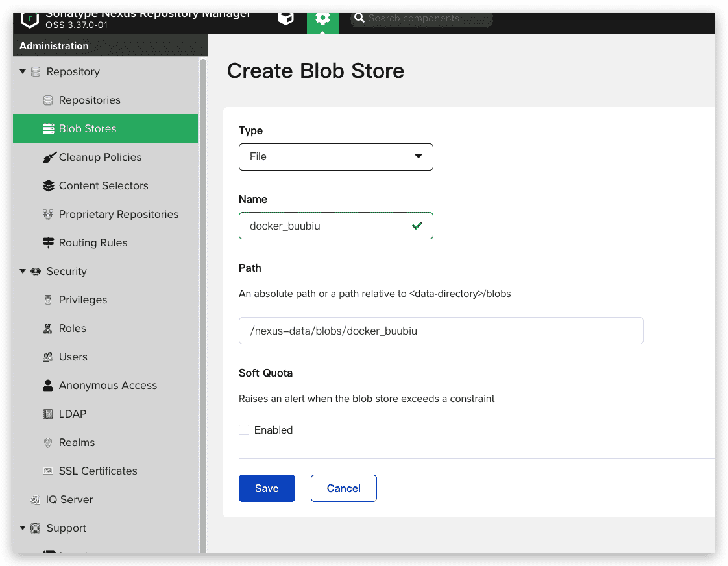Click the Sonatype Nexus logo icon
Screen dimensions: 728x566
pyautogui.click(x=30, y=19)
